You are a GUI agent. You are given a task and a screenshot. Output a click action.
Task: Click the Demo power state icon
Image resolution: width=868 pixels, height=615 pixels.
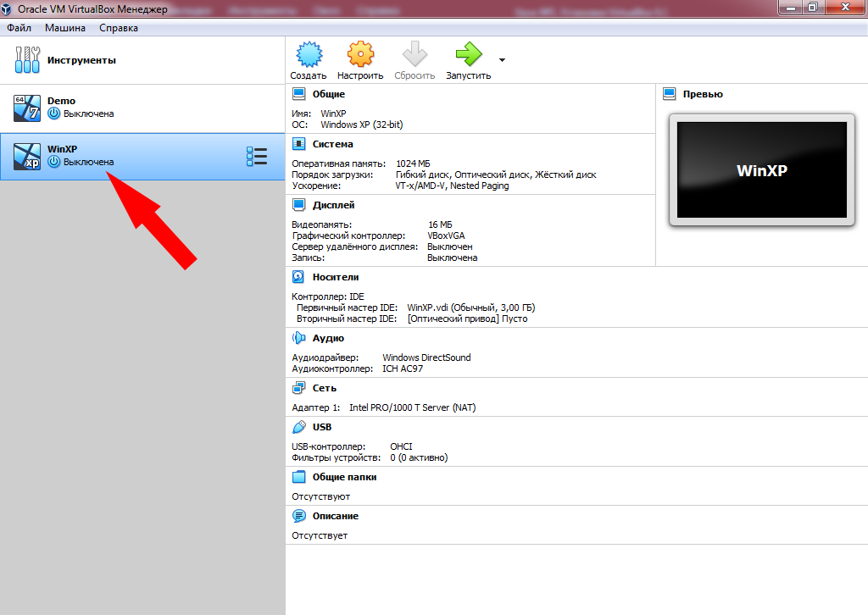53,114
